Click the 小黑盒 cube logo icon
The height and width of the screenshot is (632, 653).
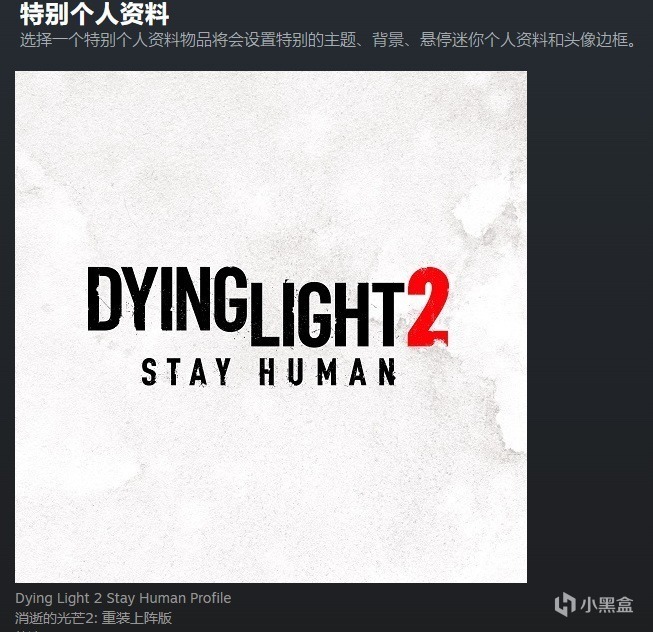click(x=565, y=604)
